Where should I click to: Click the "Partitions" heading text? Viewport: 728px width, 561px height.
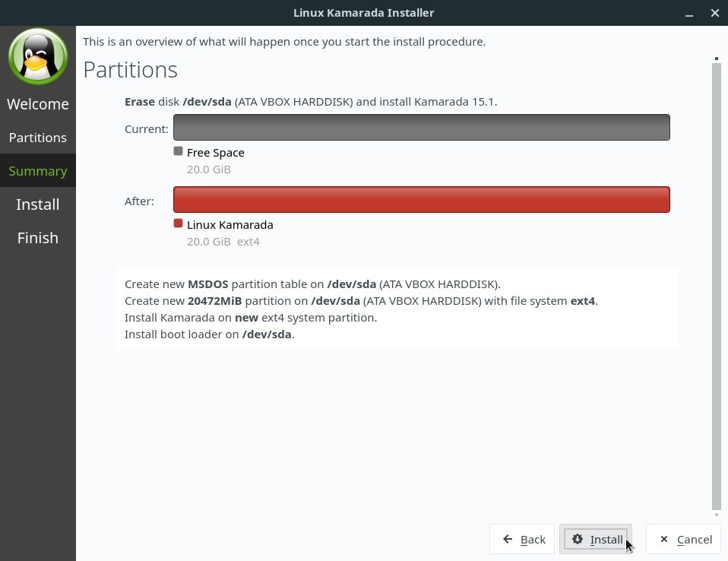130,70
